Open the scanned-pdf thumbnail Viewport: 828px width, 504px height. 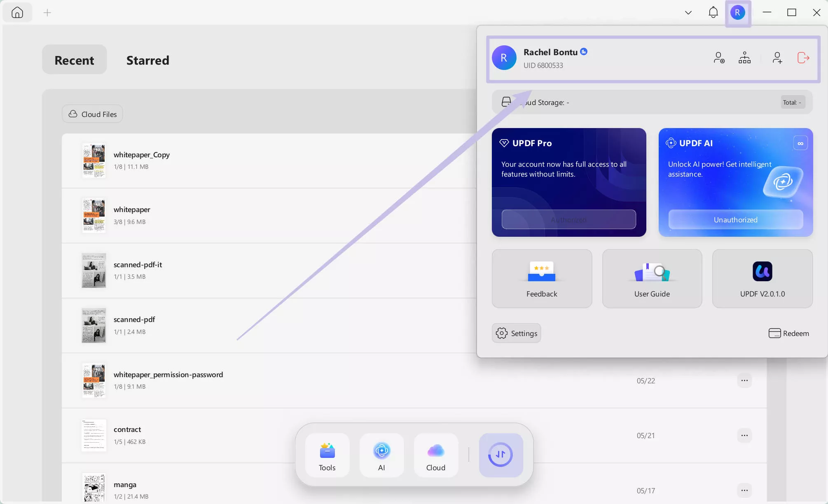point(94,325)
